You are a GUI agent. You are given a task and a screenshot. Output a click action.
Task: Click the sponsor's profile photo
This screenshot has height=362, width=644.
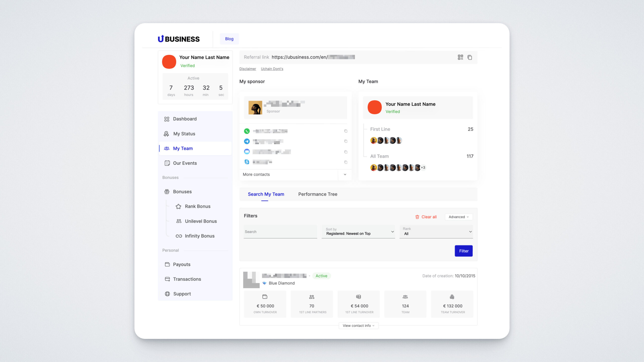point(255,108)
